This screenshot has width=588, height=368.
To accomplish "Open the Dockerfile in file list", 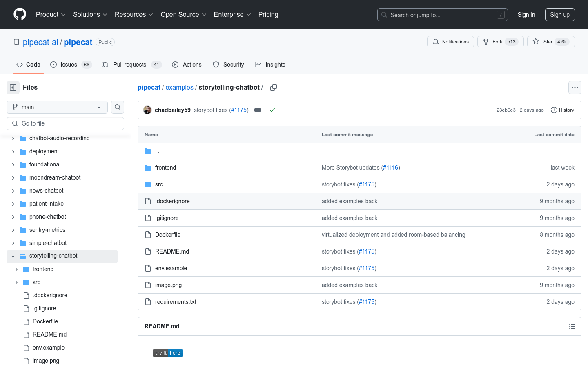I will (167, 235).
